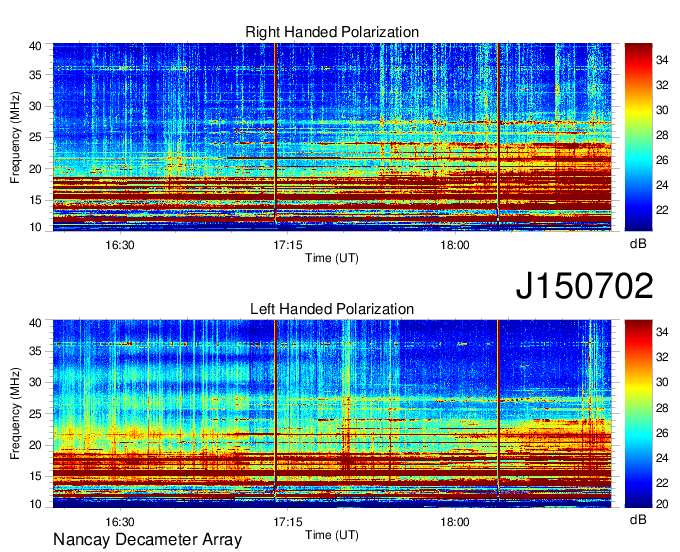The width and height of the screenshot is (680, 552).
Task: Click the 20 dB label on lower color bar
Action: point(662,504)
